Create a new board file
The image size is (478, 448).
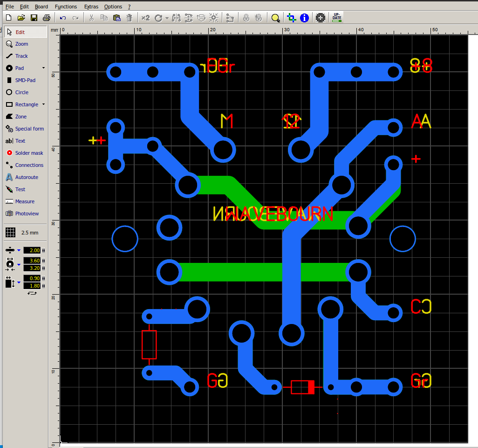pos(8,18)
